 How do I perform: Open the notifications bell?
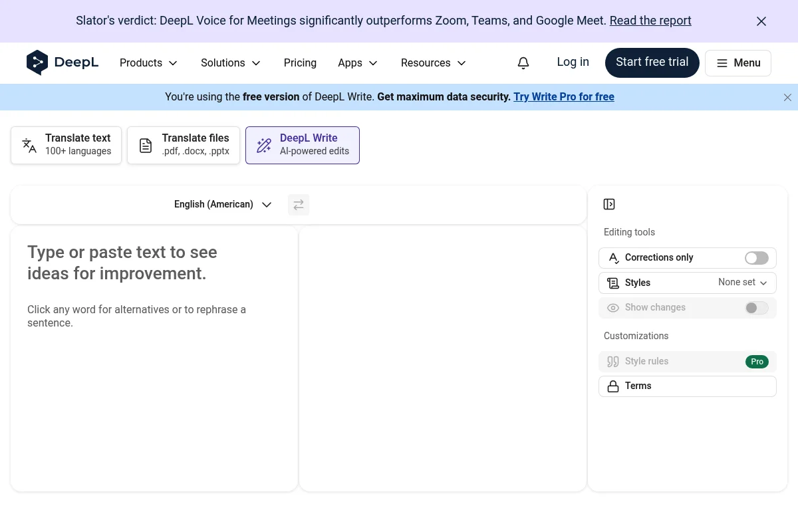click(523, 63)
